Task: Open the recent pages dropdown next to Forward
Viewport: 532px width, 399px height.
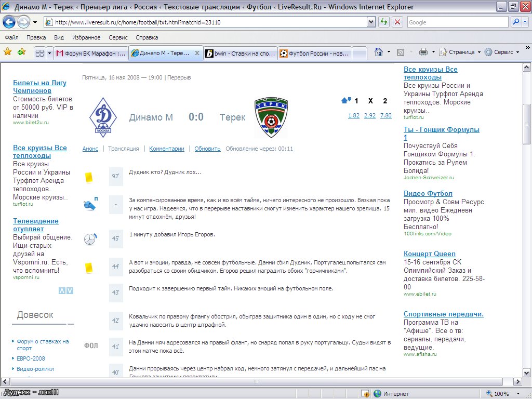Action: click(35, 22)
